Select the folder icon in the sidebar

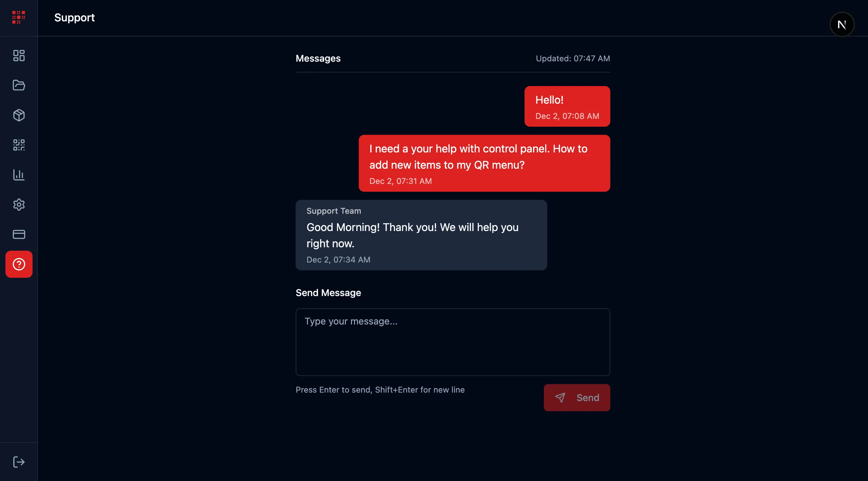(19, 85)
